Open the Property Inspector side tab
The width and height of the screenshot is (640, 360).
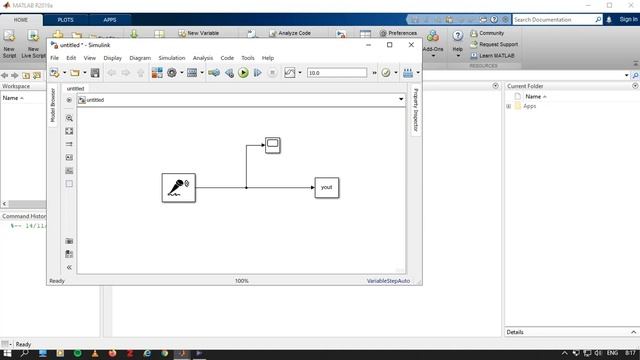click(416, 109)
